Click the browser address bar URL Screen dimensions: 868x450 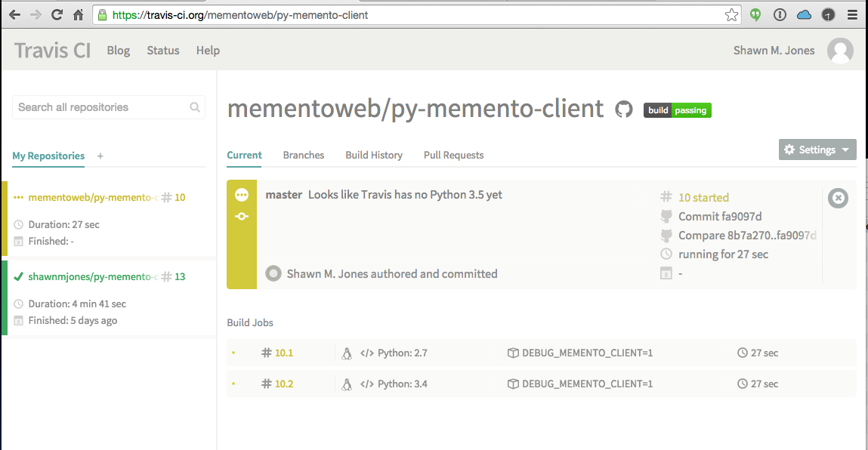[x=239, y=15]
